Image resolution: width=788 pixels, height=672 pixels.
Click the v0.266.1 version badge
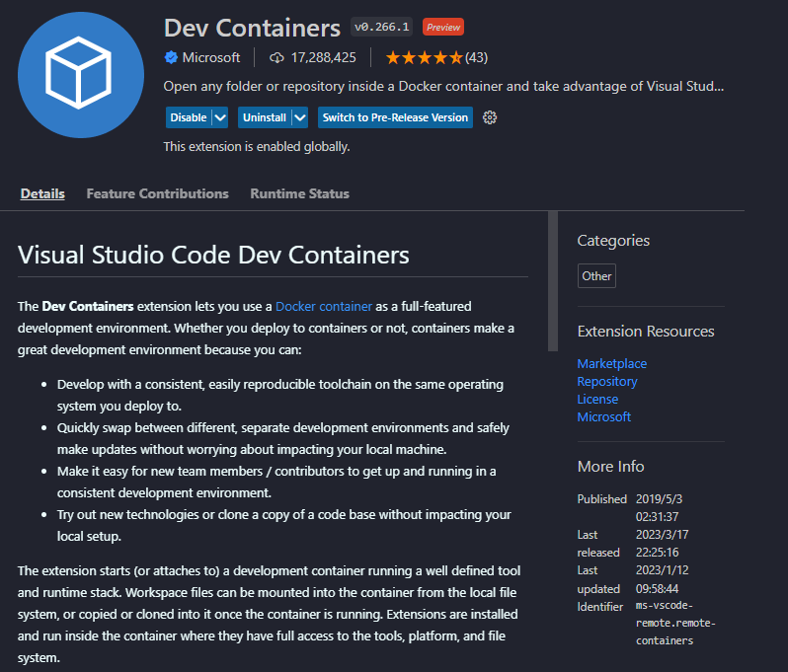tap(381, 27)
